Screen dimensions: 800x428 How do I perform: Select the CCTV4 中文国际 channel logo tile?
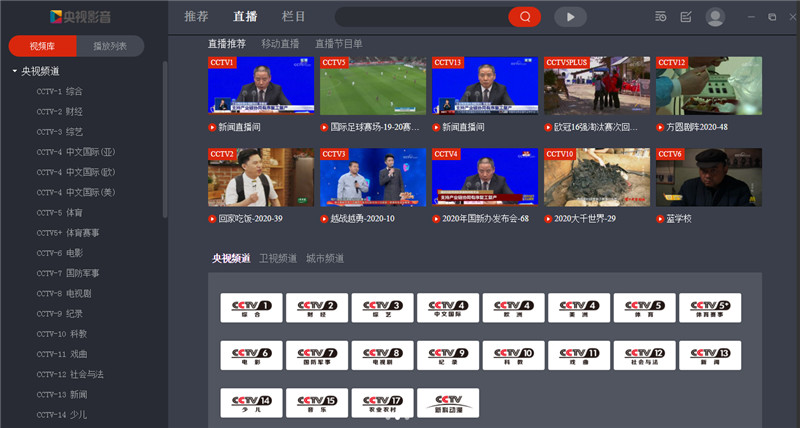[448, 308]
